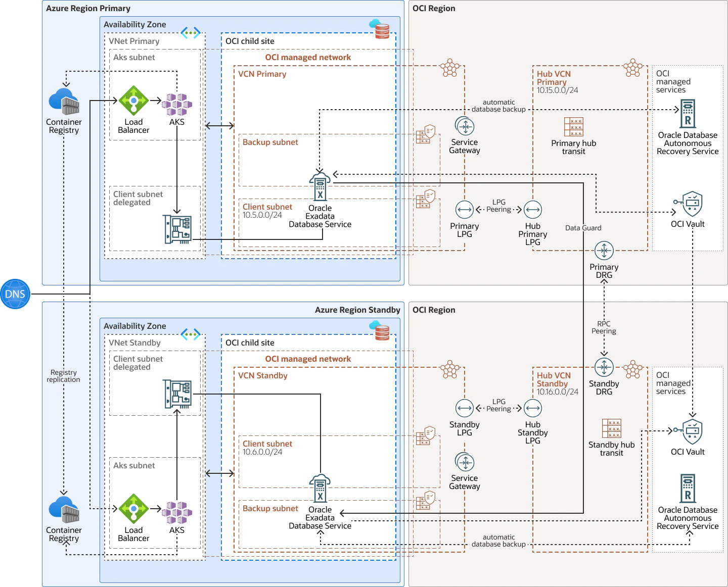Screen dimensions: 728x587
Task: Select primary Oracle Database Autonomous Recovery Service icon
Action: coord(688,114)
